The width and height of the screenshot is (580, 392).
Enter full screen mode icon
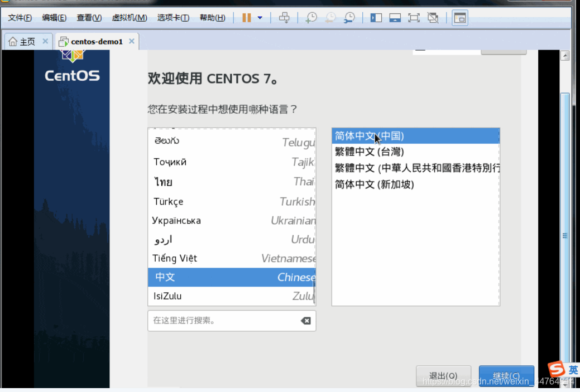[414, 17]
